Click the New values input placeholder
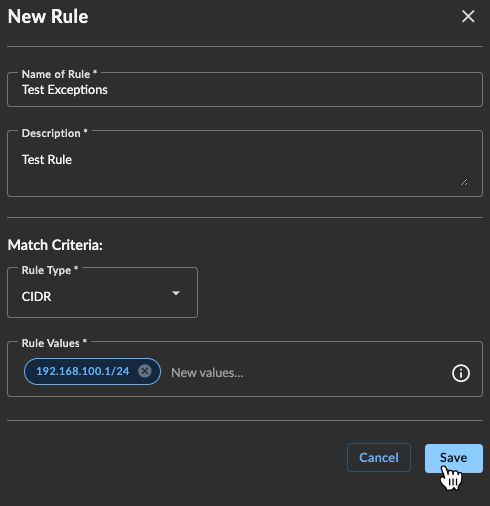490x506 pixels. tap(207, 373)
